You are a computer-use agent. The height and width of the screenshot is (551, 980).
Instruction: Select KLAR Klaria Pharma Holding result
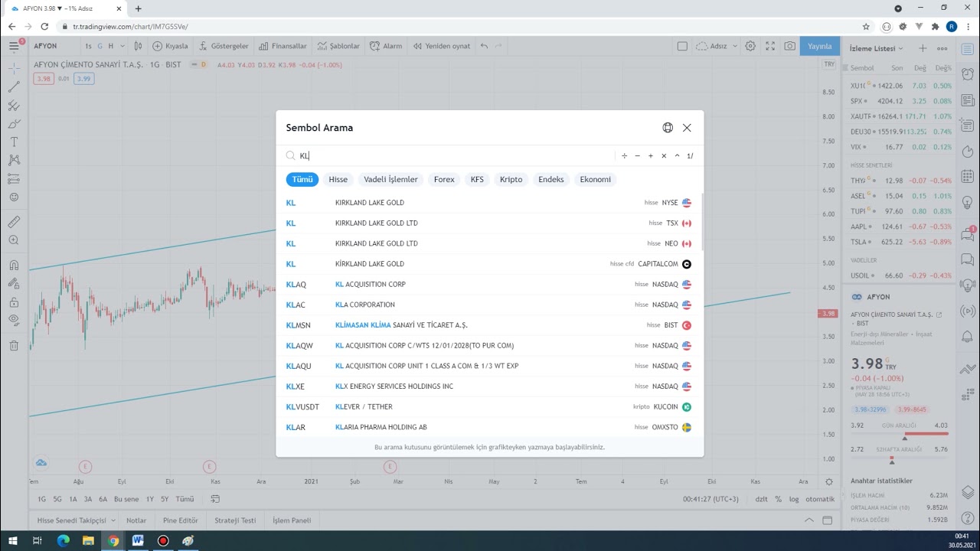(488, 427)
